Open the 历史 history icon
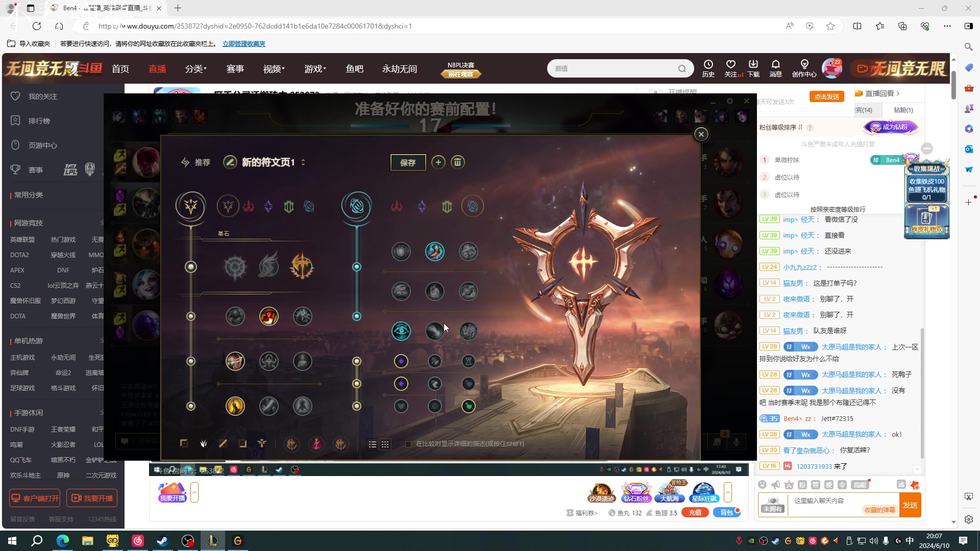 708,68
